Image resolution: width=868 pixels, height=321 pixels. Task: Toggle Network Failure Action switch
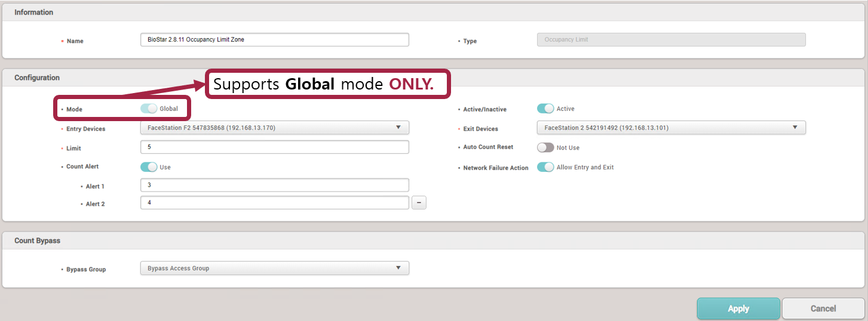pyautogui.click(x=545, y=167)
